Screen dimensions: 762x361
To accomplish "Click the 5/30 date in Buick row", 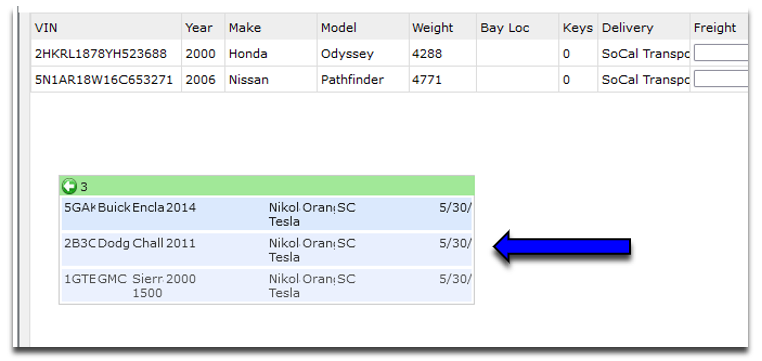I will pyautogui.click(x=455, y=207).
